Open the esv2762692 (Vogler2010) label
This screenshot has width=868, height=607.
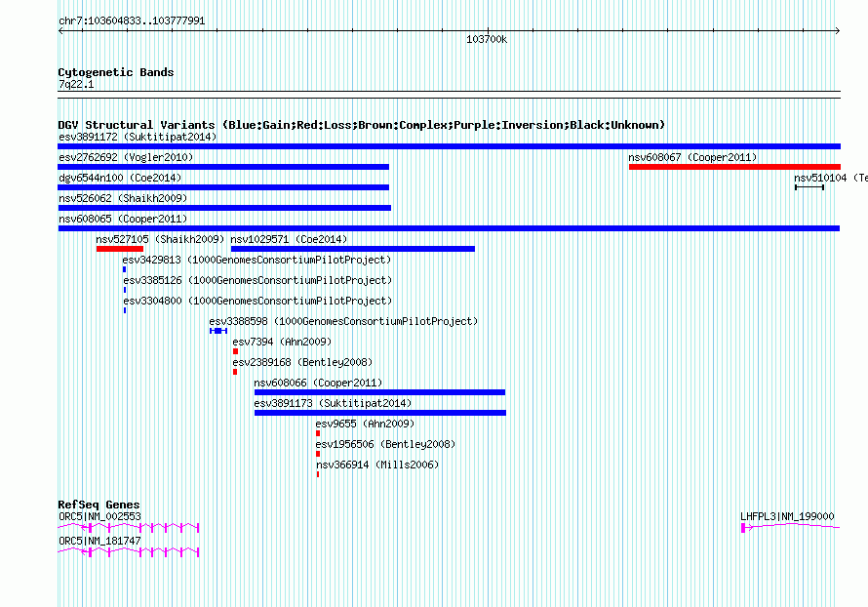coord(126,157)
